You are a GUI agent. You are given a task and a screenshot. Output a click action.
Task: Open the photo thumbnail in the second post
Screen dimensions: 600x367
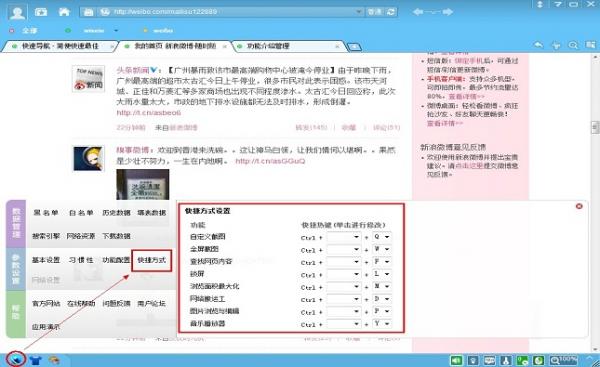coord(143,184)
